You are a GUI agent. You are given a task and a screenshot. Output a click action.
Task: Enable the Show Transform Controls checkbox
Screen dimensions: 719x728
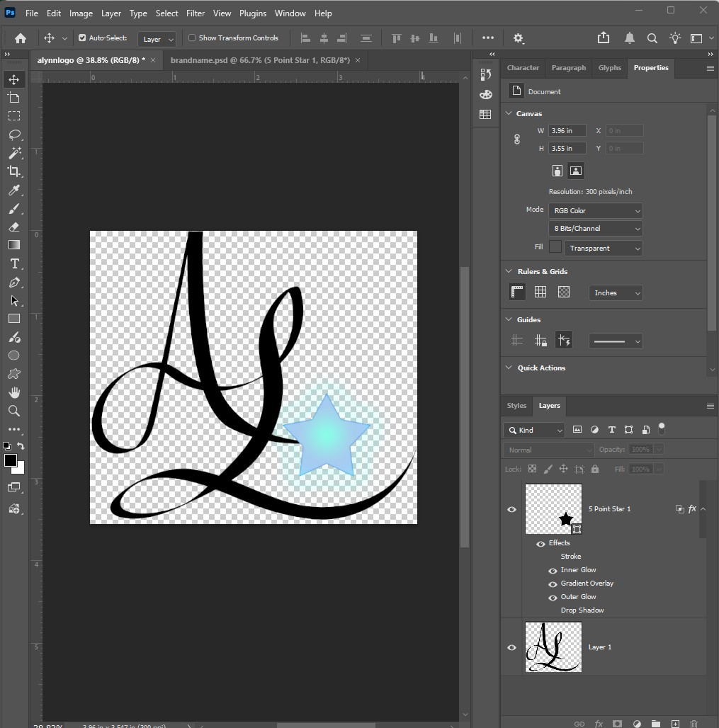[191, 38]
